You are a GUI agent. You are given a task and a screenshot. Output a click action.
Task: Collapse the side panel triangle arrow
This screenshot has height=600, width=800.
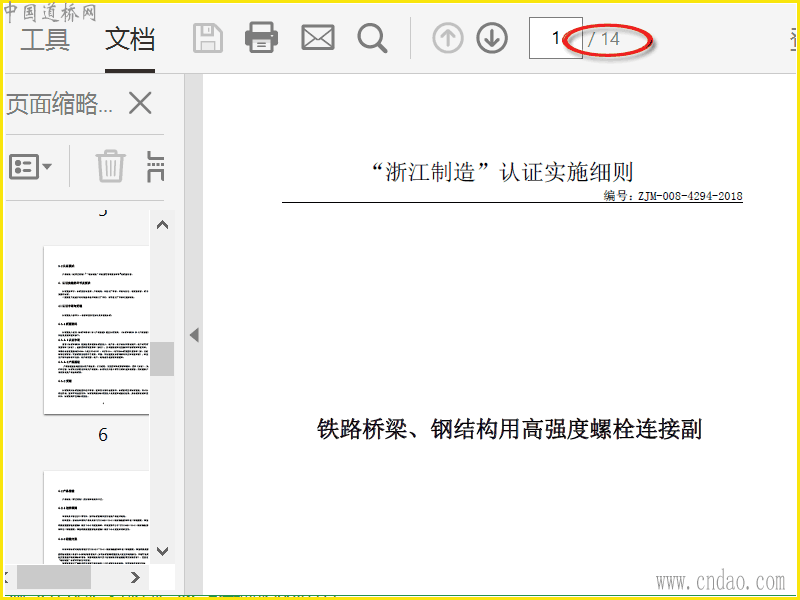(x=194, y=335)
